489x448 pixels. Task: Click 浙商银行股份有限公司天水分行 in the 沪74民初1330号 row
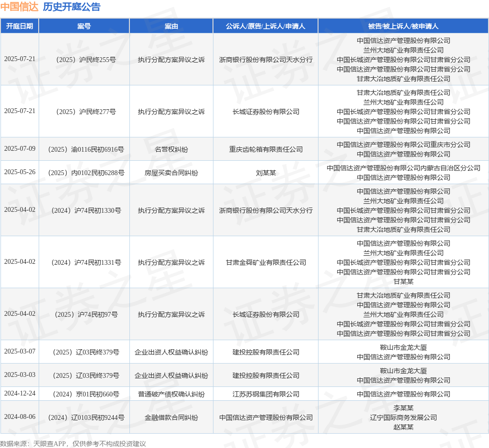266,210
